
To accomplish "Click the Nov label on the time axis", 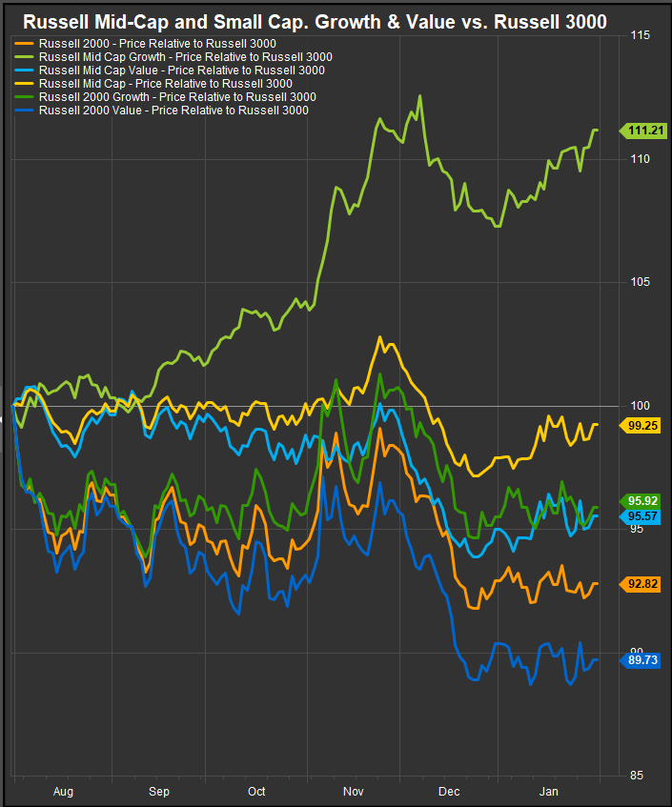I will tap(354, 792).
